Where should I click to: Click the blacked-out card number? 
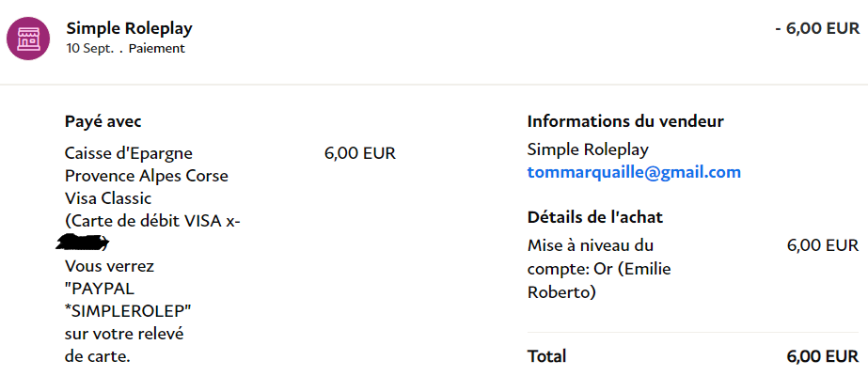click(x=83, y=242)
